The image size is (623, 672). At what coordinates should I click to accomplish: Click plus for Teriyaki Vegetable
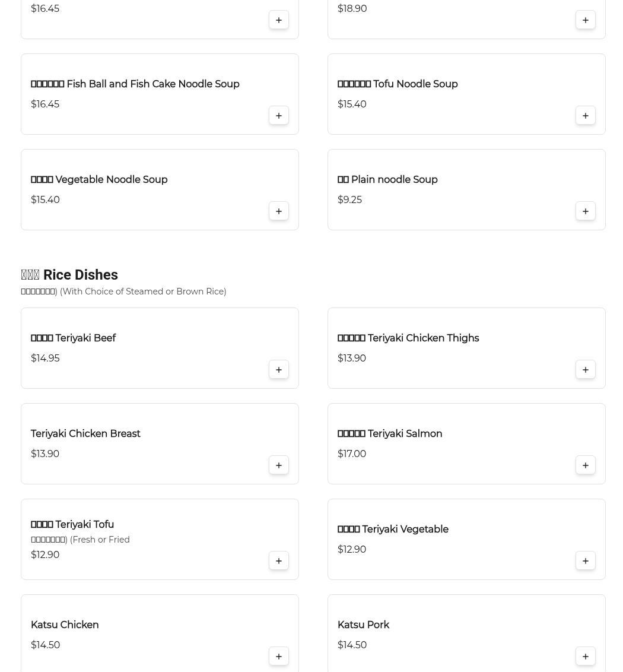[x=585, y=560]
